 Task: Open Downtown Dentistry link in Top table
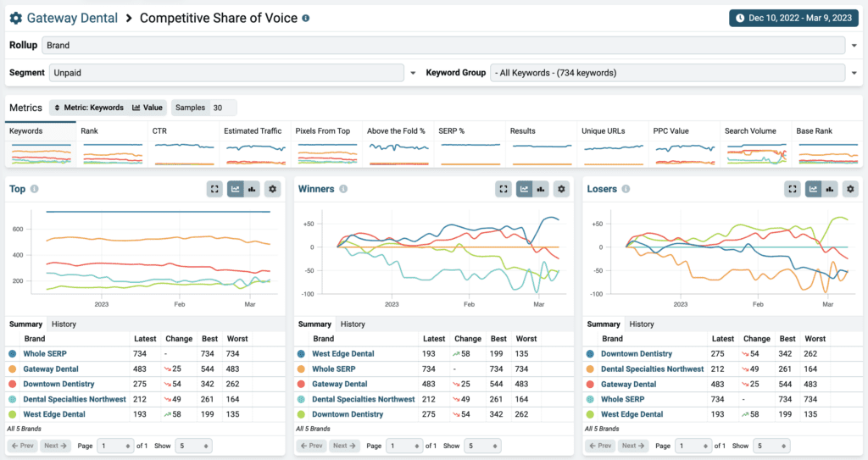[x=58, y=384]
